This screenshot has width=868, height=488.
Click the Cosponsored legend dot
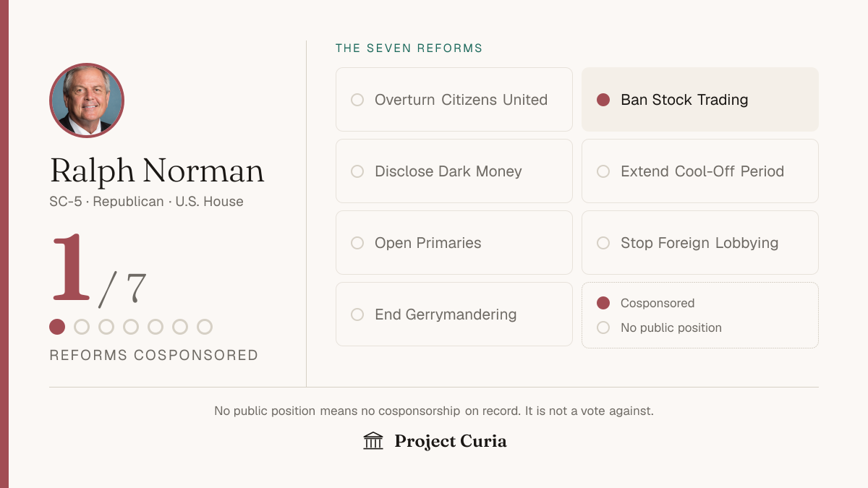(x=603, y=303)
